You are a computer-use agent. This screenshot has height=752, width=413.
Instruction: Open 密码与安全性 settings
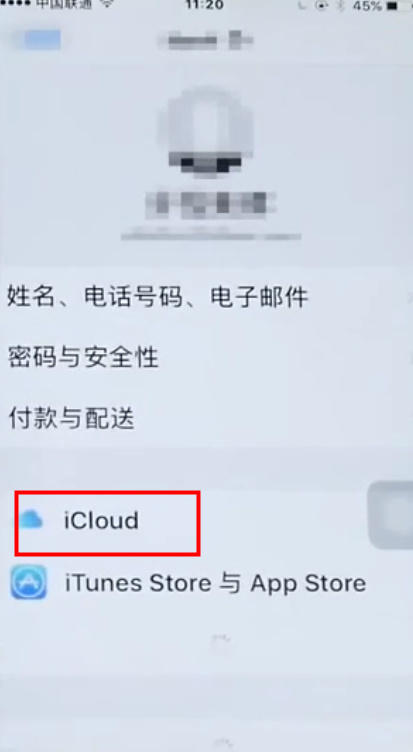(x=206, y=357)
